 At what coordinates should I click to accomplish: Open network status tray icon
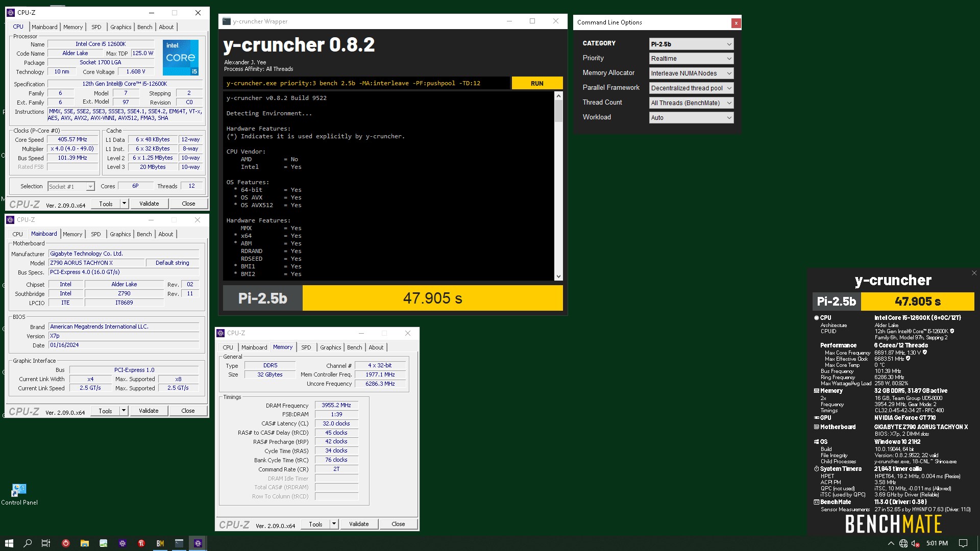pyautogui.click(x=903, y=543)
